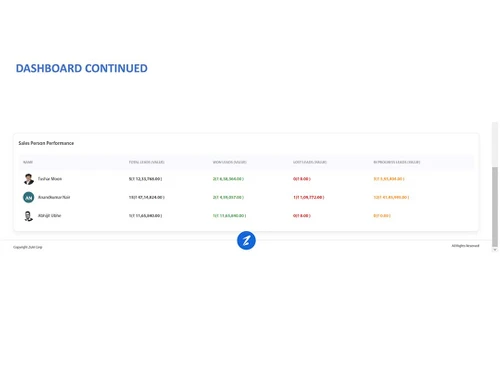The height and width of the screenshot is (375, 500).
Task: Click Abhijit's red lost leads value
Action: click(x=302, y=216)
